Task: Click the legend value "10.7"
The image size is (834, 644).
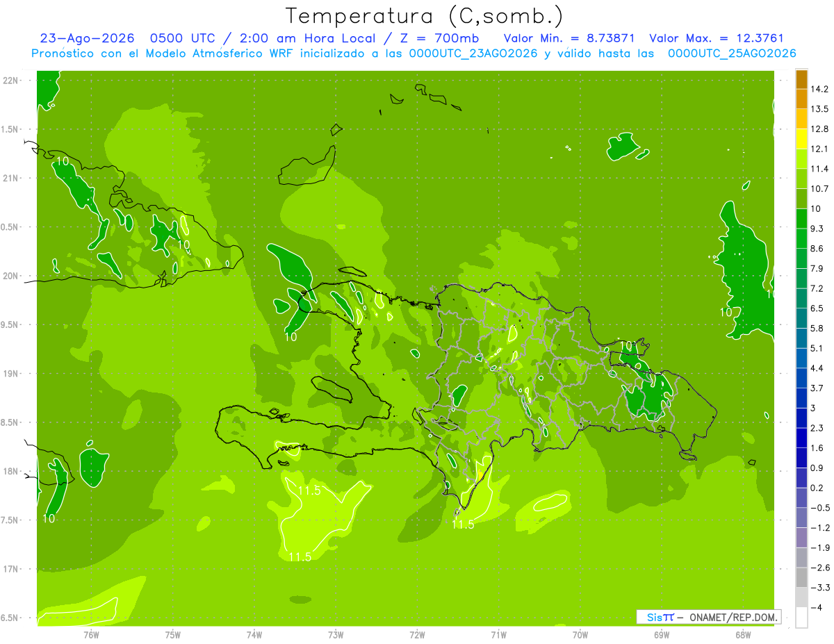Action: tap(820, 189)
